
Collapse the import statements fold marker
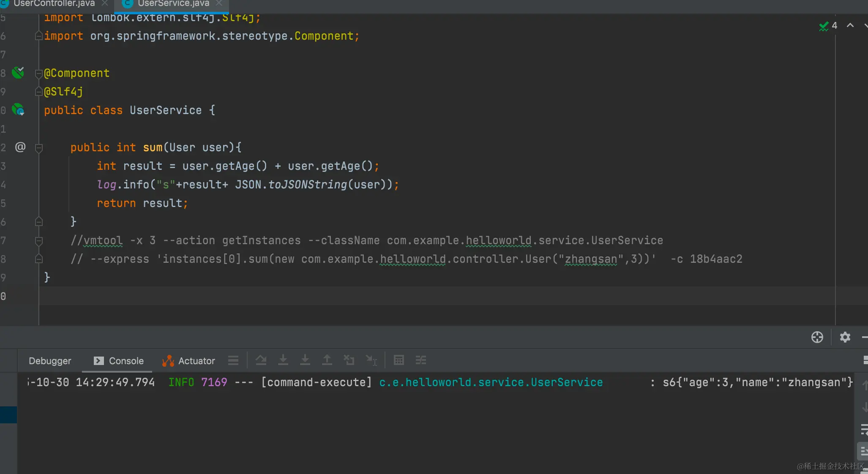point(38,36)
